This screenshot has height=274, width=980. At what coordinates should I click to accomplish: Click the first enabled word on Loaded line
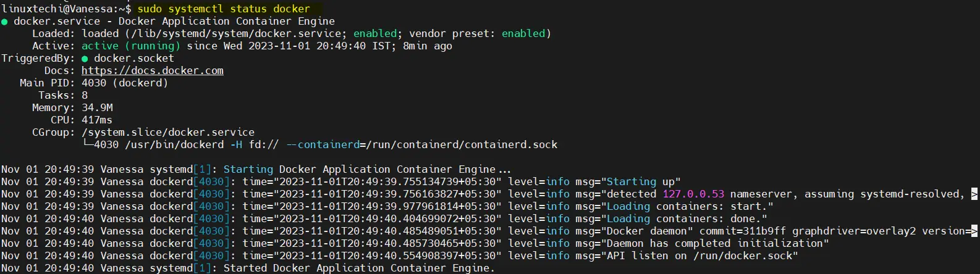(x=375, y=33)
